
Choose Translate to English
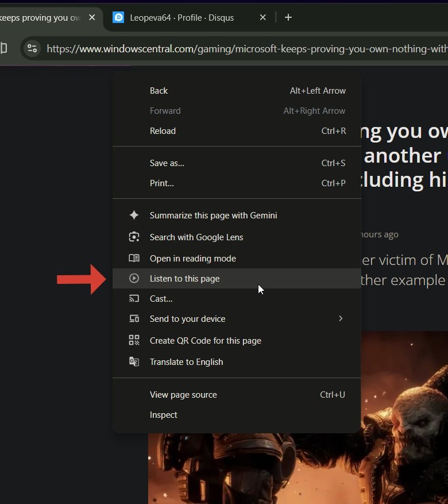pos(237,362)
